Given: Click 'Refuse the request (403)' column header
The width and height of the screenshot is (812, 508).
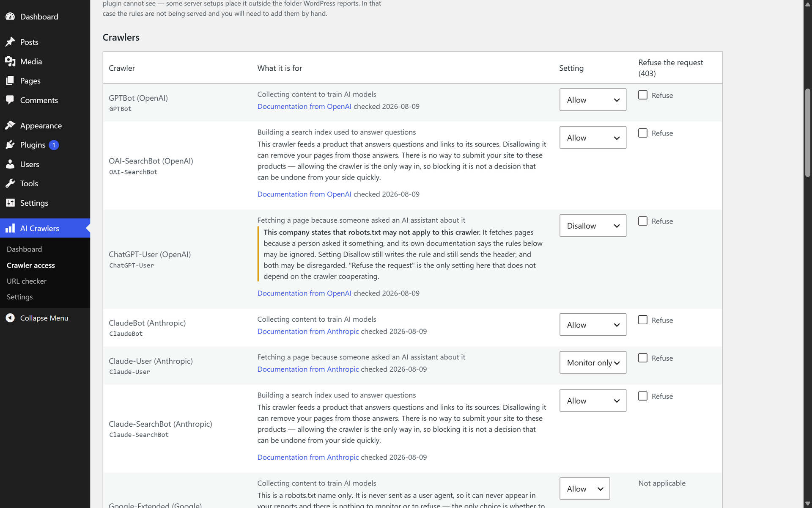Looking at the screenshot, I should click(x=671, y=68).
